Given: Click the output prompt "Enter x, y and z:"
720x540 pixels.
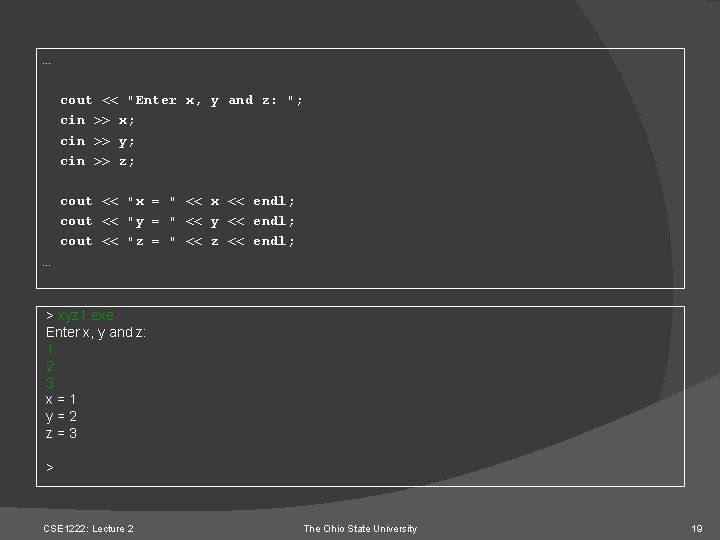Looking at the screenshot, I should pos(96,332).
